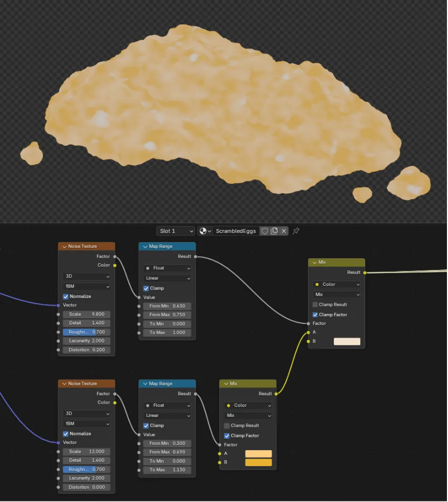Click the Lacunarity 2.000 field in upper Noise Texture
Viewport: 448px width, 502px height.
(87, 341)
